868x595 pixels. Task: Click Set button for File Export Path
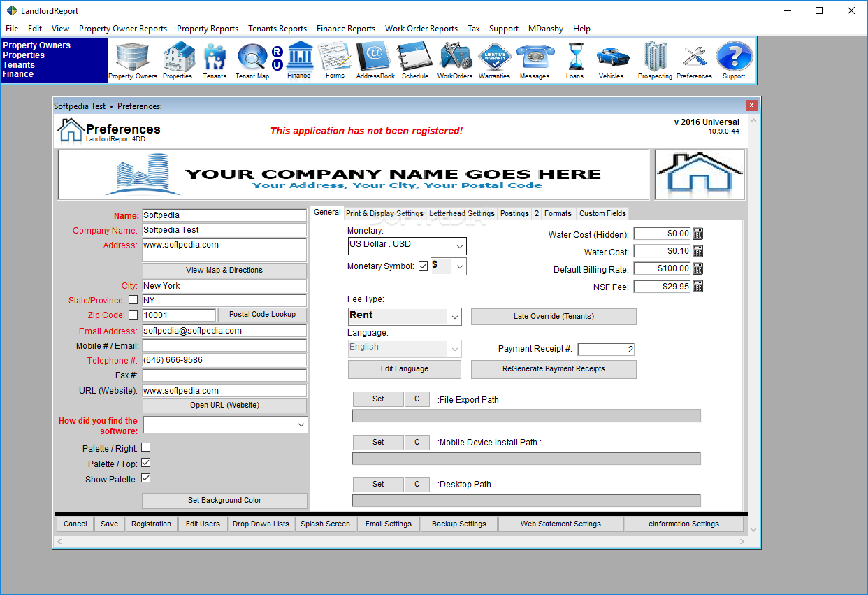point(378,399)
